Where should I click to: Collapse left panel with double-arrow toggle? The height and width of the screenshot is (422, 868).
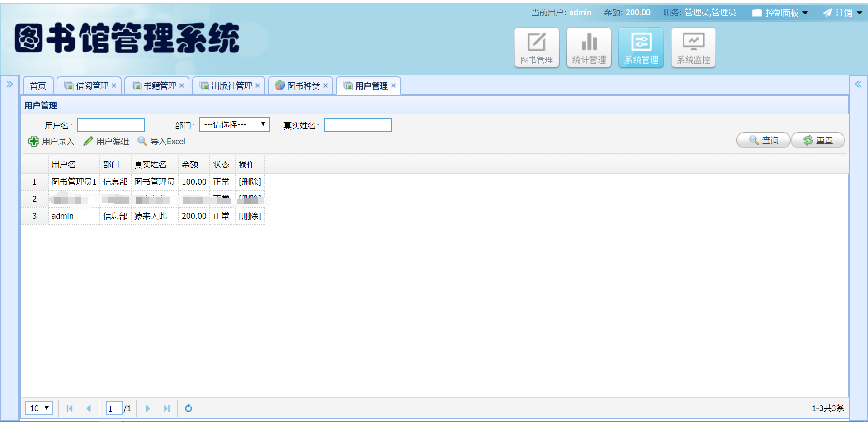coord(9,84)
